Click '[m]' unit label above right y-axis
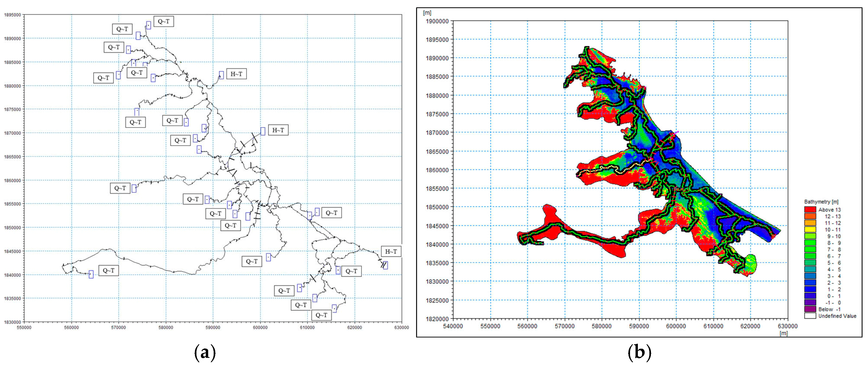Image resolution: width=868 pixels, height=367 pixels. pyautogui.click(x=427, y=13)
